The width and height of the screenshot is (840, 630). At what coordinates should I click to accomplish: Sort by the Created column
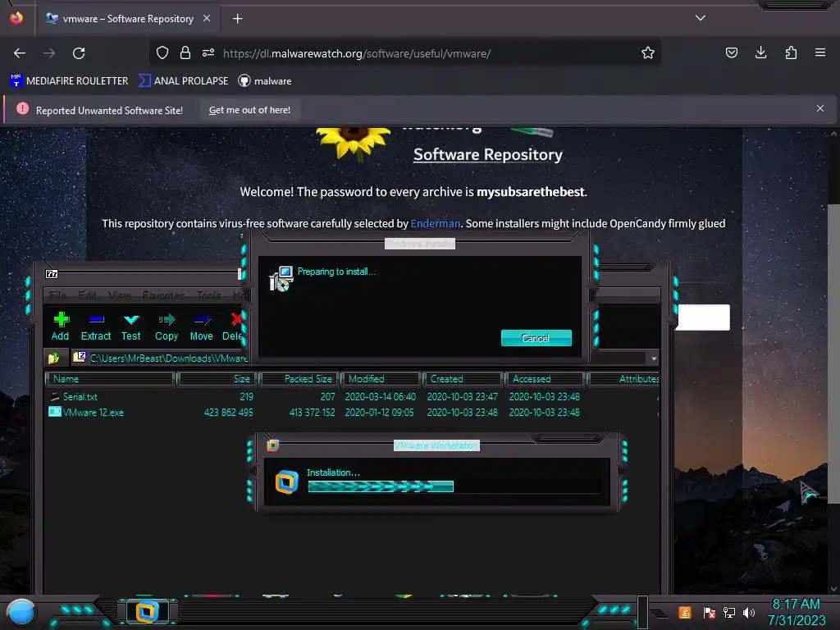(463, 379)
